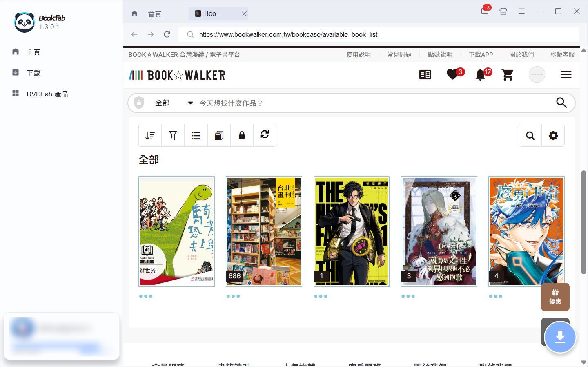Screen dimensions: 588x367
Task: Switch bookcase to list view
Action: click(x=196, y=135)
